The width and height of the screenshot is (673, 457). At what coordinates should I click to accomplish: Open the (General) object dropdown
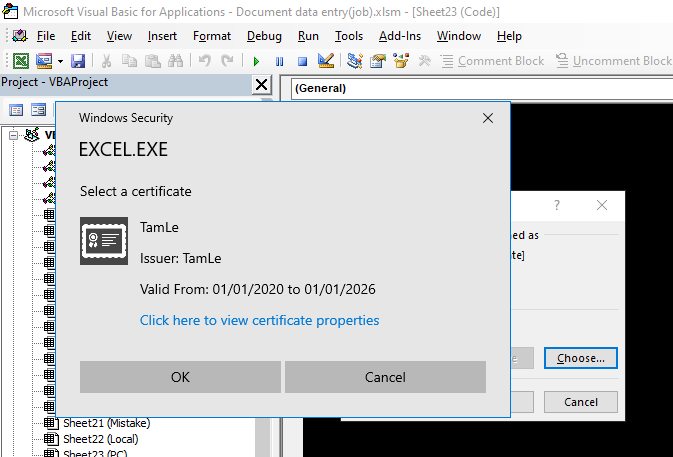[482, 88]
